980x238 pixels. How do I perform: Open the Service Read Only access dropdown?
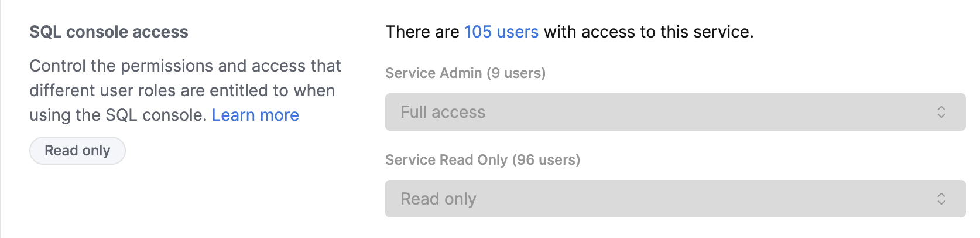(x=674, y=199)
